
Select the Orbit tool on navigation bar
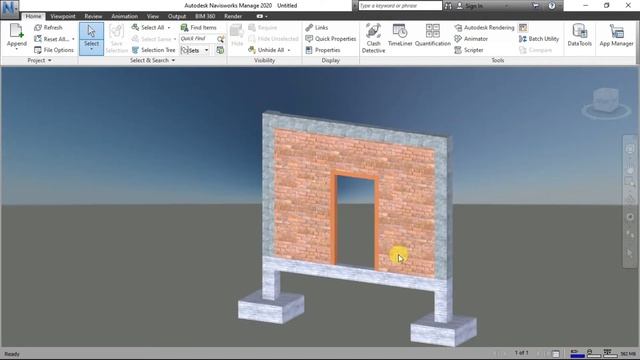click(630, 199)
